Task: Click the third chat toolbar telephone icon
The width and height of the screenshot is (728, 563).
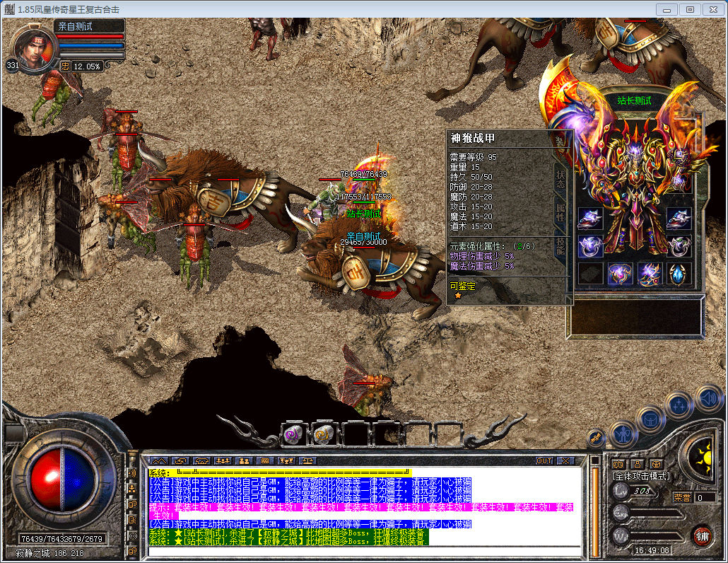Action: point(201,461)
